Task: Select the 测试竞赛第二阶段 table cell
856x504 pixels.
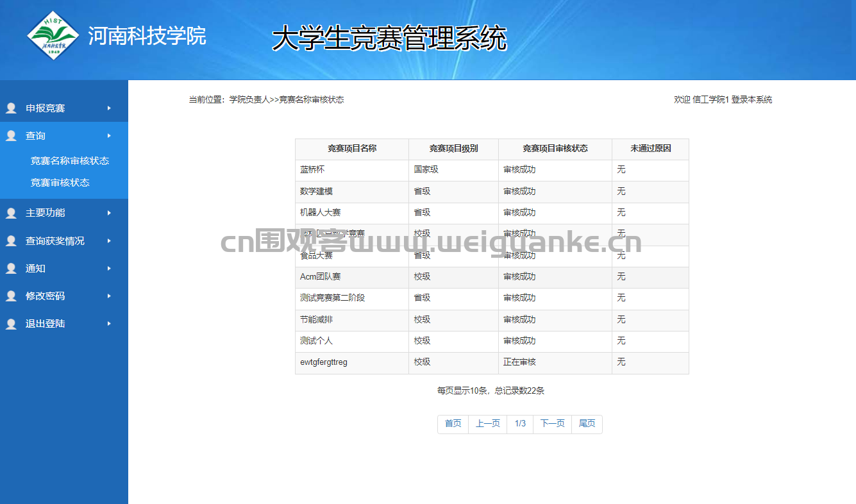Action: [352, 298]
